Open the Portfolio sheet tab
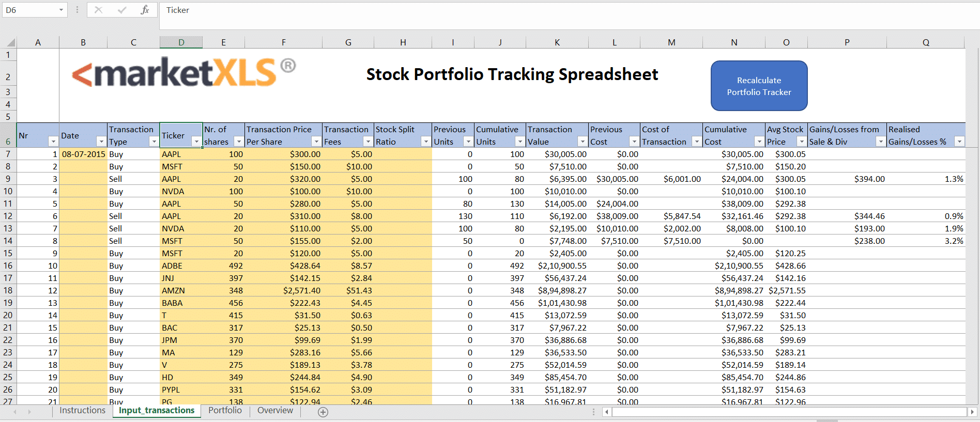This screenshot has width=980, height=422. (225, 411)
